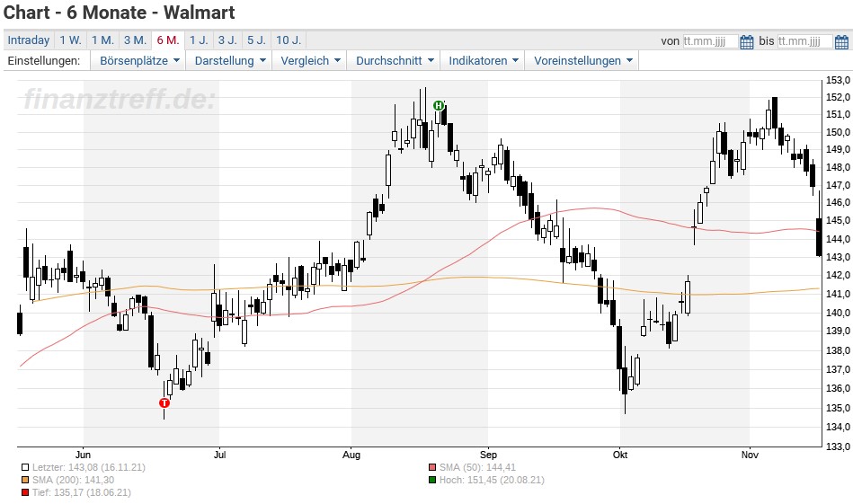Open the 'von' date calendar picker icon
The height and width of the screenshot is (504, 853).
pos(746,41)
